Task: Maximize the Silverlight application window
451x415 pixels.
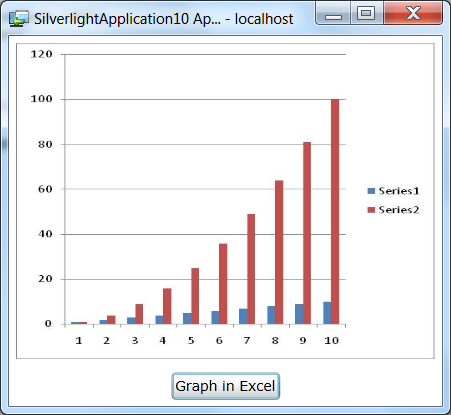Action: click(366, 13)
